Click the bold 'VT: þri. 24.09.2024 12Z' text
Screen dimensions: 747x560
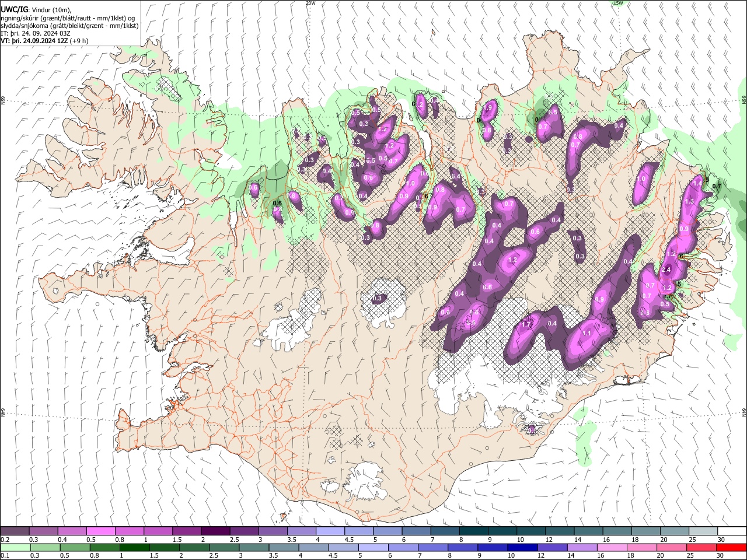pos(34,41)
